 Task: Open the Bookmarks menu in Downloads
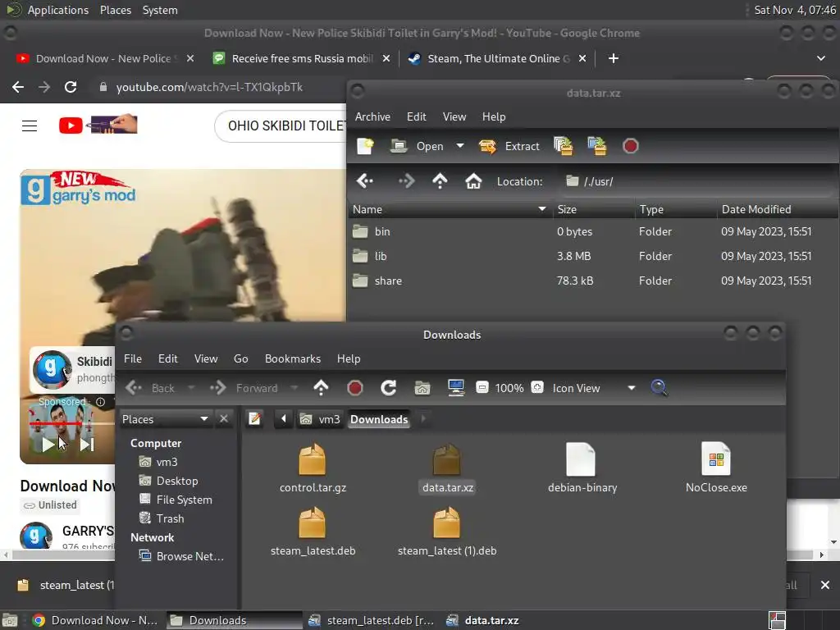point(293,358)
